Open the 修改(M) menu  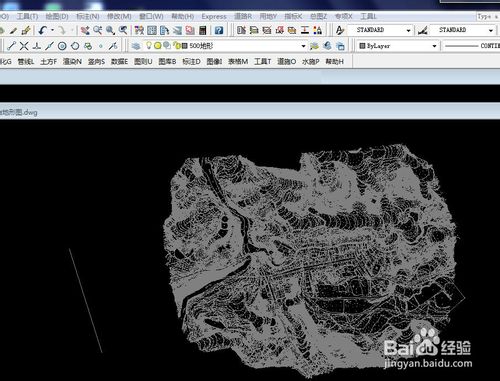pos(119,16)
